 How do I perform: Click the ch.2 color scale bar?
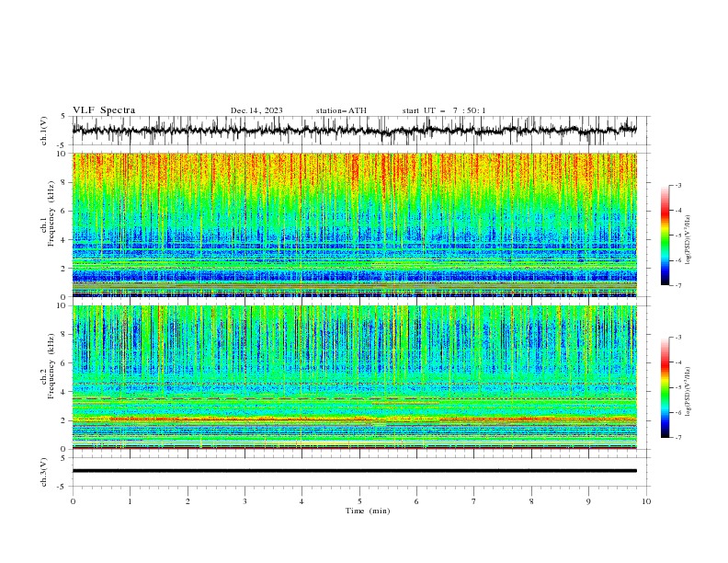665,387
